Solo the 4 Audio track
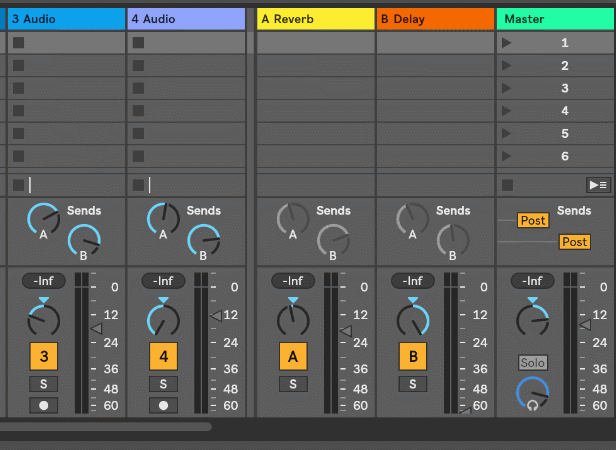Viewport: 616px width, 450px height. point(163,384)
